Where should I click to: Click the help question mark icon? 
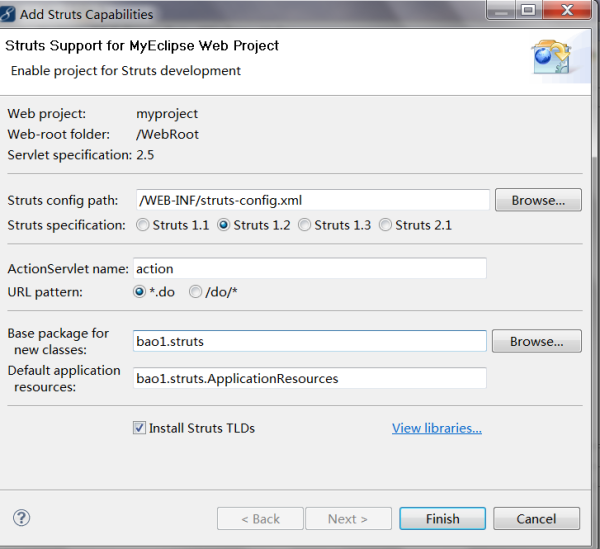point(21,518)
